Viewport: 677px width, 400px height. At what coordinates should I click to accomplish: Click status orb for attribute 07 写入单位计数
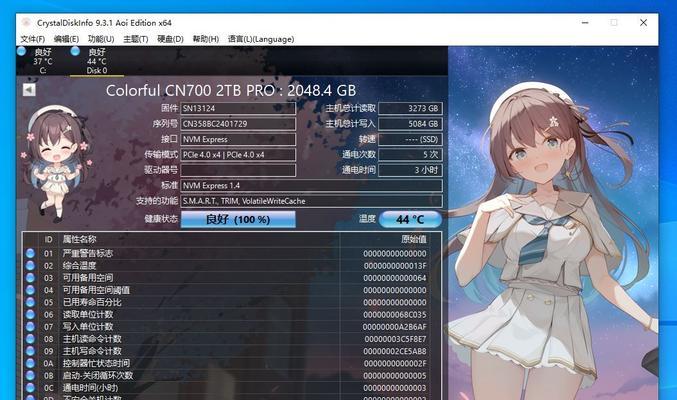[30, 327]
